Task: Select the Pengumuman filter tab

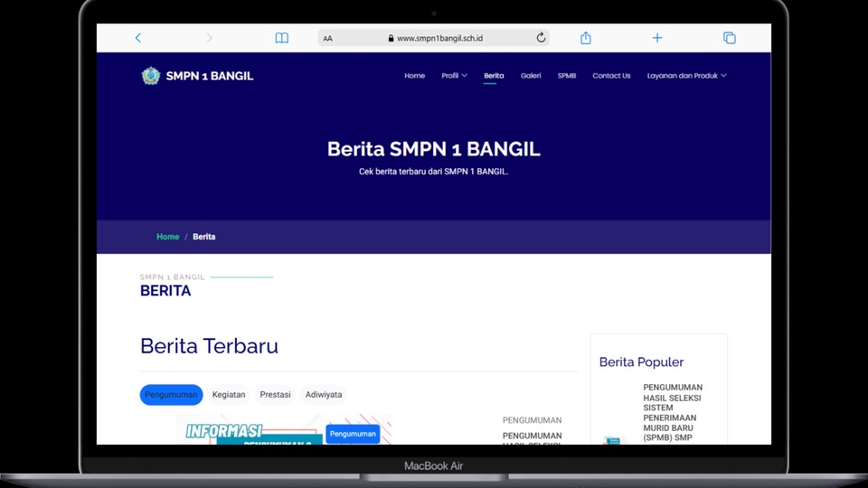Action: [x=171, y=395]
